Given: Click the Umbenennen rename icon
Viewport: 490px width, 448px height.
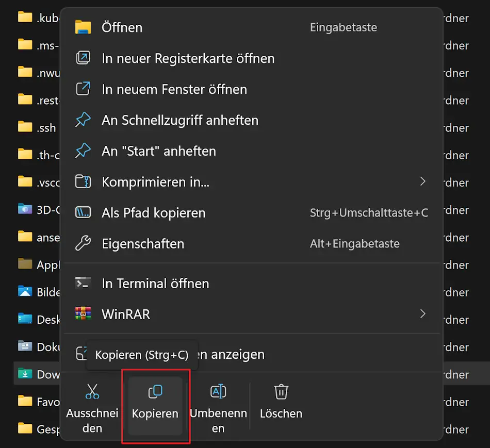Looking at the screenshot, I should (218, 391).
